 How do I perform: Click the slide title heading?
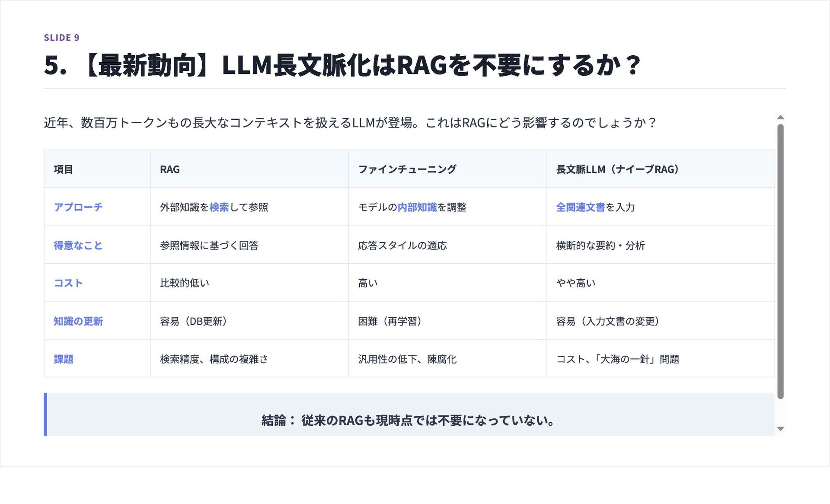(x=342, y=66)
